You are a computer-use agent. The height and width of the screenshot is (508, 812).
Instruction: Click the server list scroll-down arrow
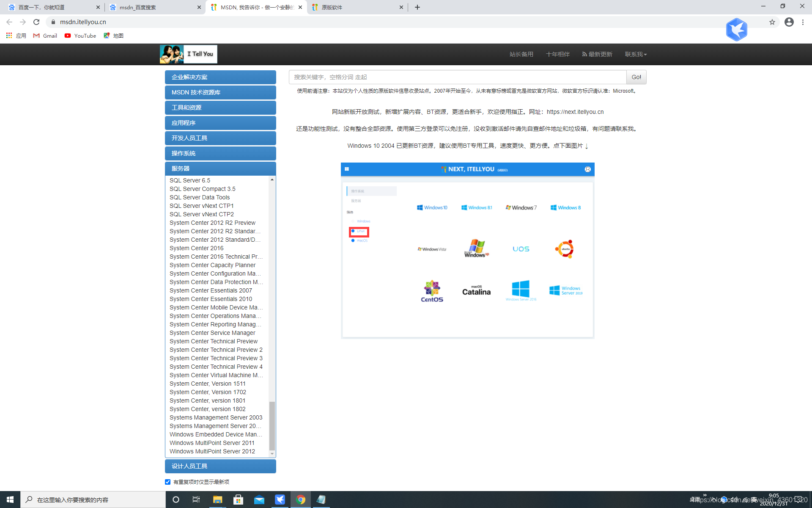[272, 454]
